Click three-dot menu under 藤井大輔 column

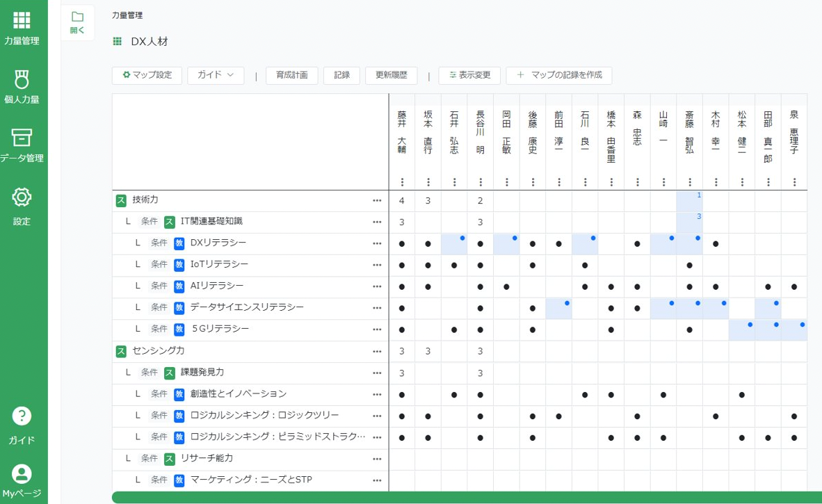402,182
